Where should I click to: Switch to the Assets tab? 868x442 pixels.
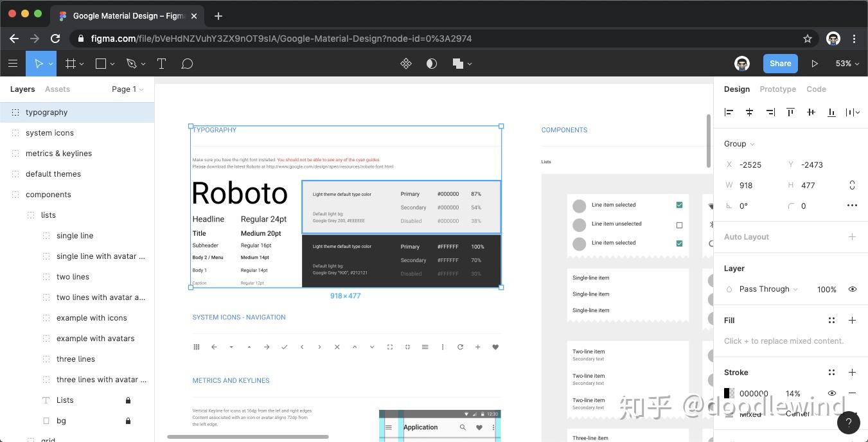pos(57,89)
